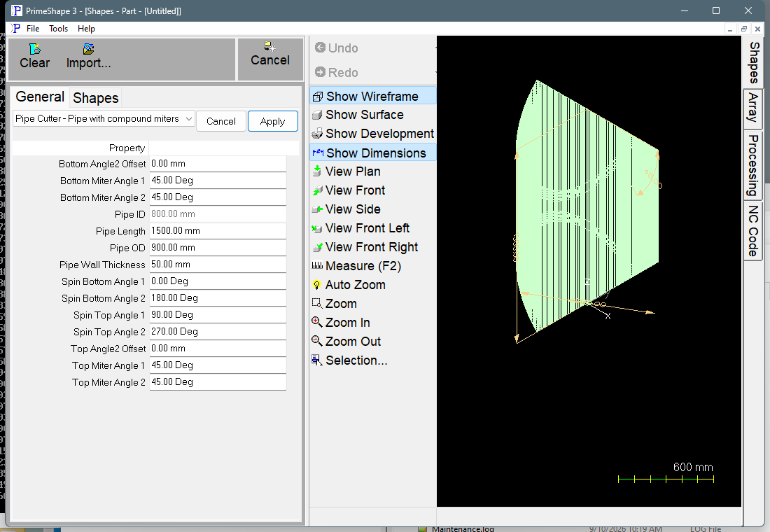Click the small Cancel button beside Apply
Screen dimensions: 770x532
point(221,121)
